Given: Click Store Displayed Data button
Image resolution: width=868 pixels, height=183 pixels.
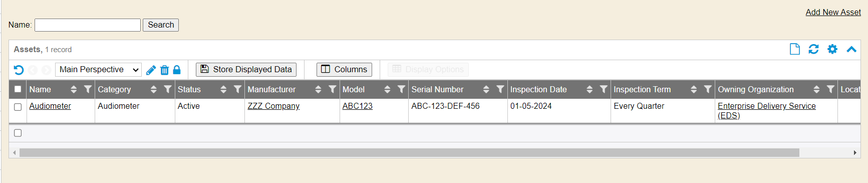Looking at the screenshot, I should pos(246,70).
